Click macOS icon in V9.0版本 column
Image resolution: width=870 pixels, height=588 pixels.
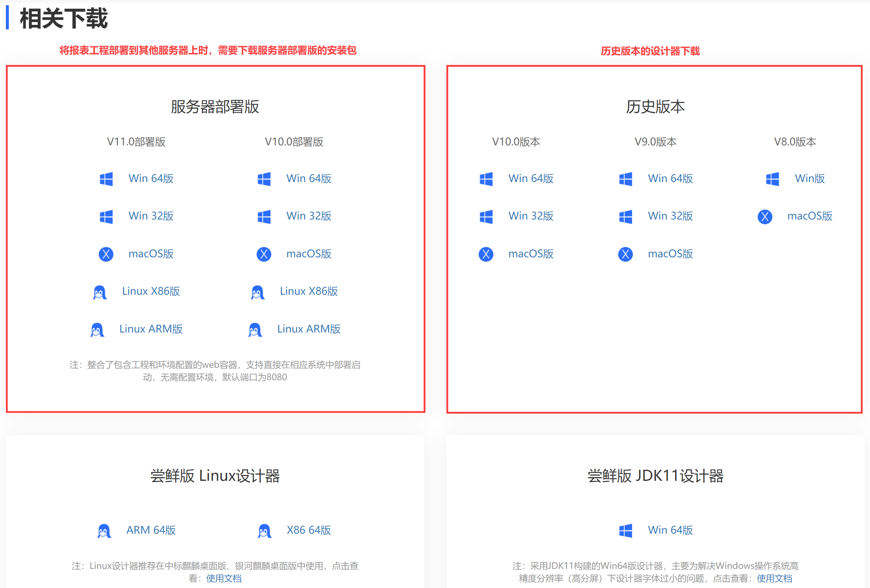[x=625, y=254]
